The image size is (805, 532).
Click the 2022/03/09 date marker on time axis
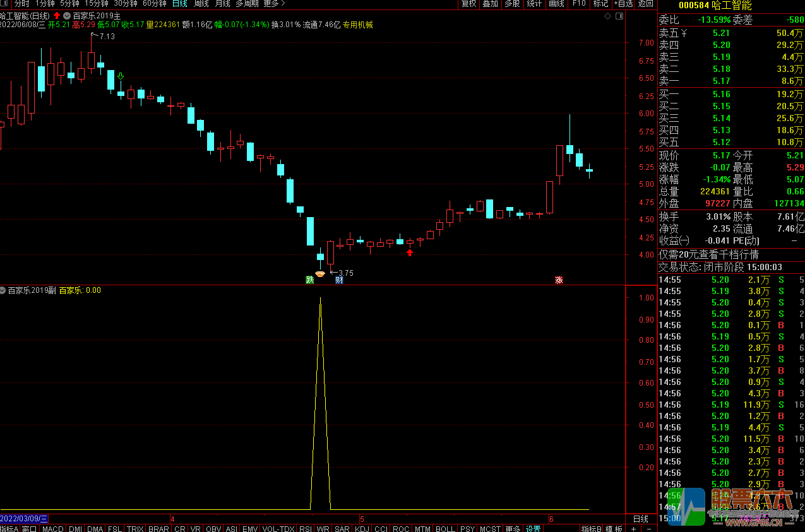point(23,519)
